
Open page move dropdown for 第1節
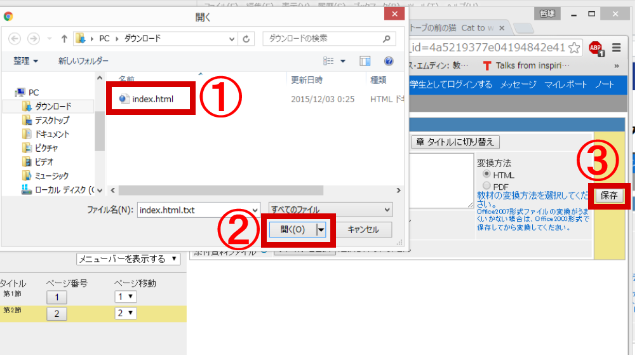[125, 297]
